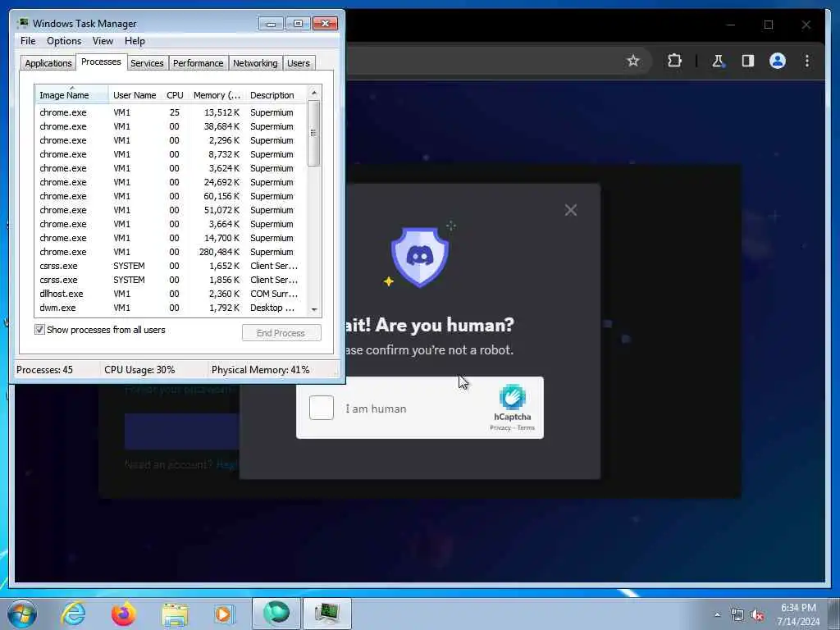Click the hCaptcha logo

[x=512, y=397]
